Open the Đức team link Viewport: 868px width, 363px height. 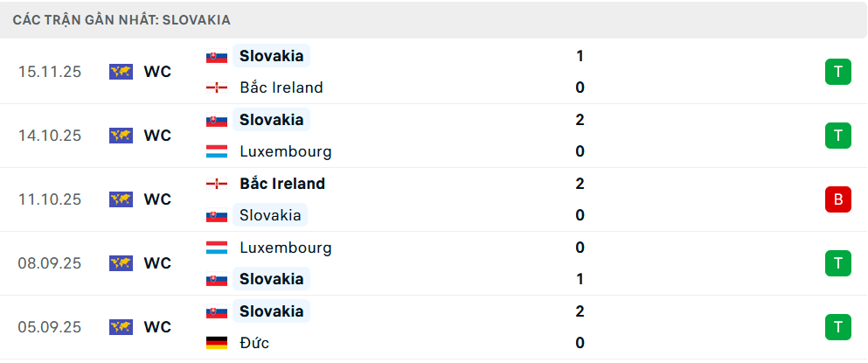point(254,343)
